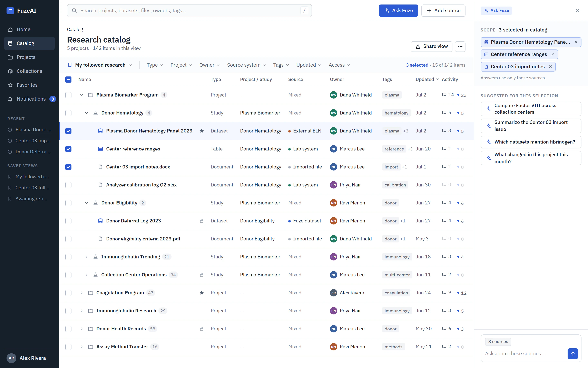Remove Center 03 import notes scope chip
The height and width of the screenshot is (368, 588).
(550, 67)
